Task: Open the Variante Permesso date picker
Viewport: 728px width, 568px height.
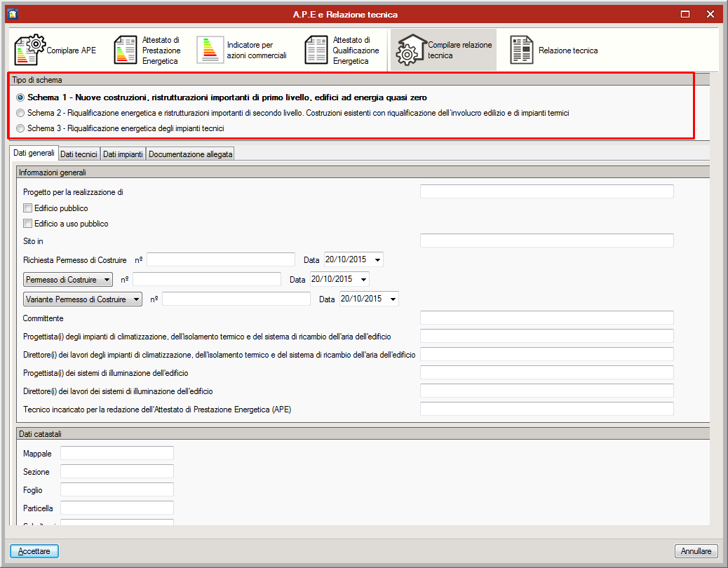Action: (393, 299)
